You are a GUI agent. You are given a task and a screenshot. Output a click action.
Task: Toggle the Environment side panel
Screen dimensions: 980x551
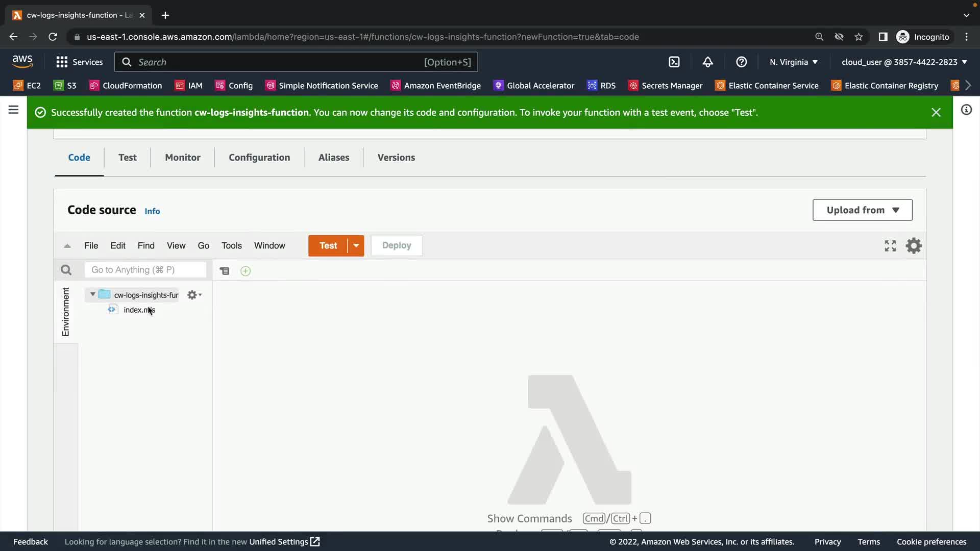click(x=66, y=312)
